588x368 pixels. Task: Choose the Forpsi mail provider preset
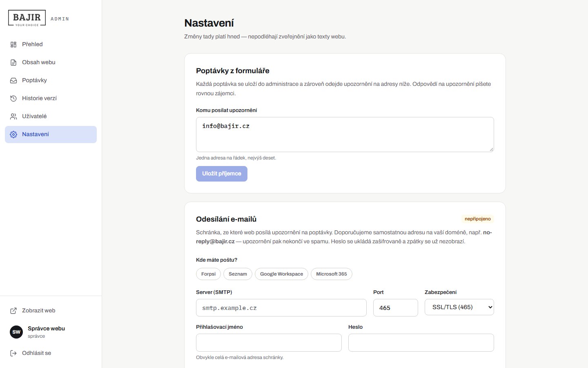tap(208, 274)
